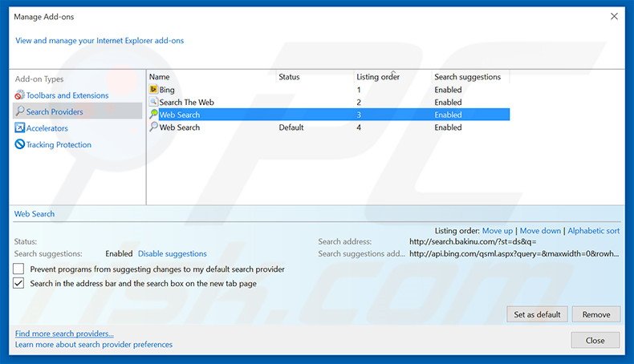This screenshot has width=634, height=364.
Task: Select the Bing search provider row
Action: click(329, 90)
